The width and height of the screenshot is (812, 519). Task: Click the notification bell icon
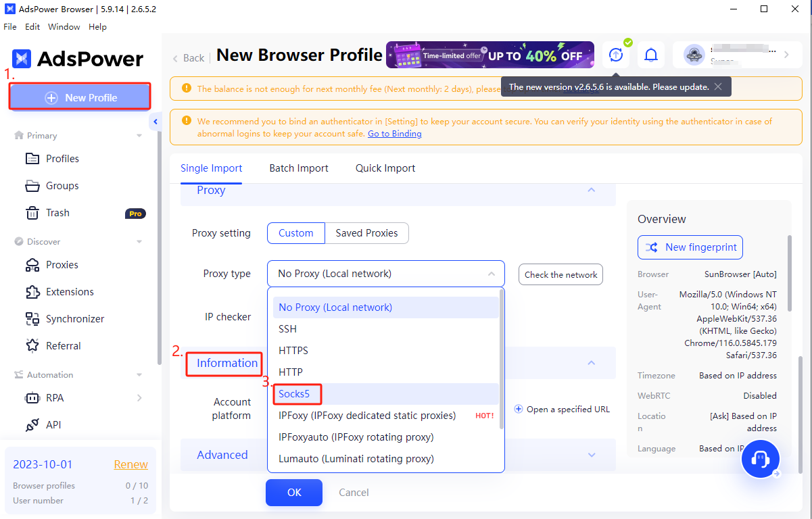pyautogui.click(x=651, y=55)
